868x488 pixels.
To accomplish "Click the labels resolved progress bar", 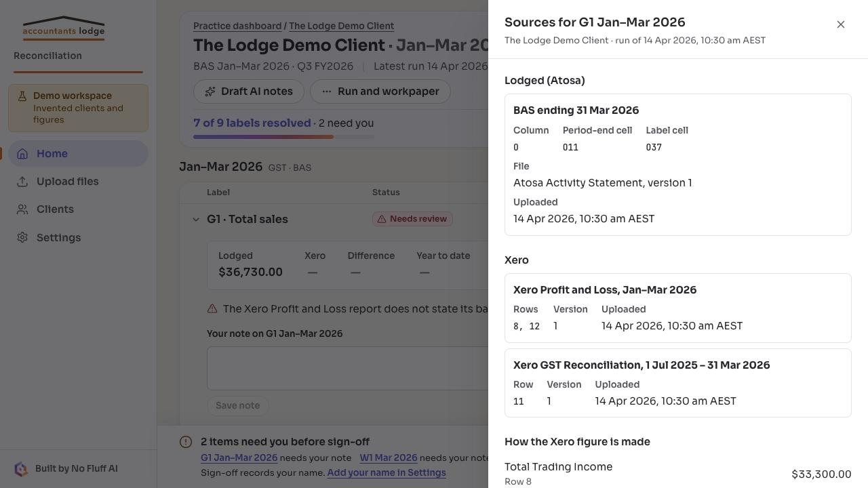I will point(283,137).
